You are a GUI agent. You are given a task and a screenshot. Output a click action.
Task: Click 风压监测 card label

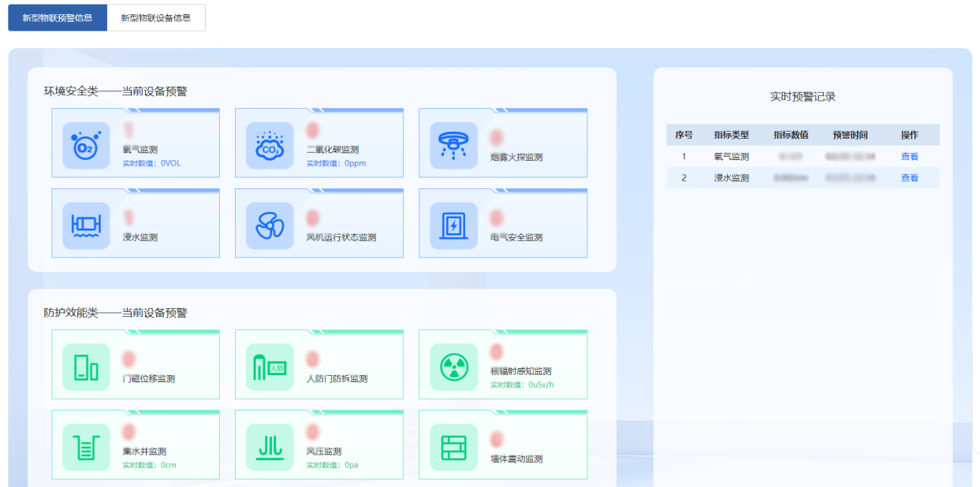point(324,452)
